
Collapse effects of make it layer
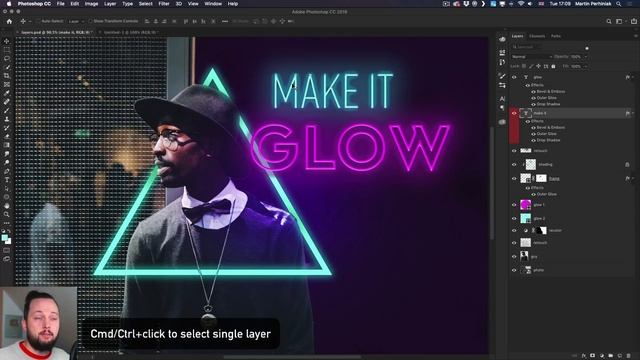pyautogui.click(x=633, y=113)
